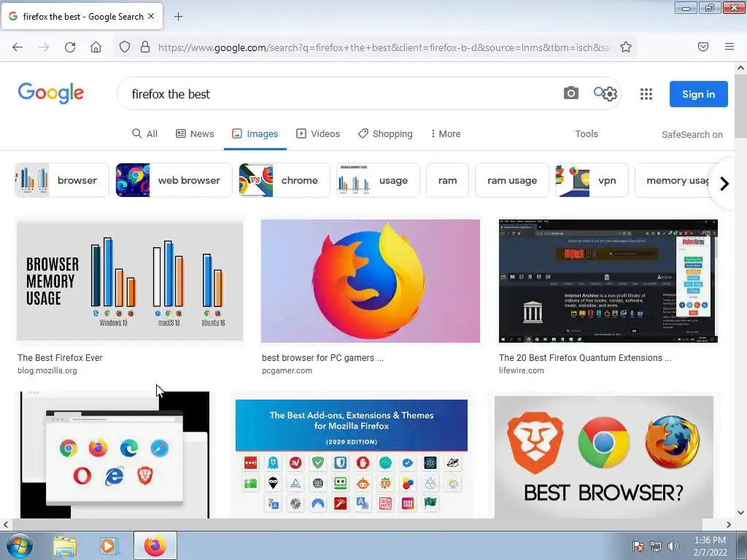Select the chrome suggestion chip
This screenshot has height=560, width=747.
285,180
